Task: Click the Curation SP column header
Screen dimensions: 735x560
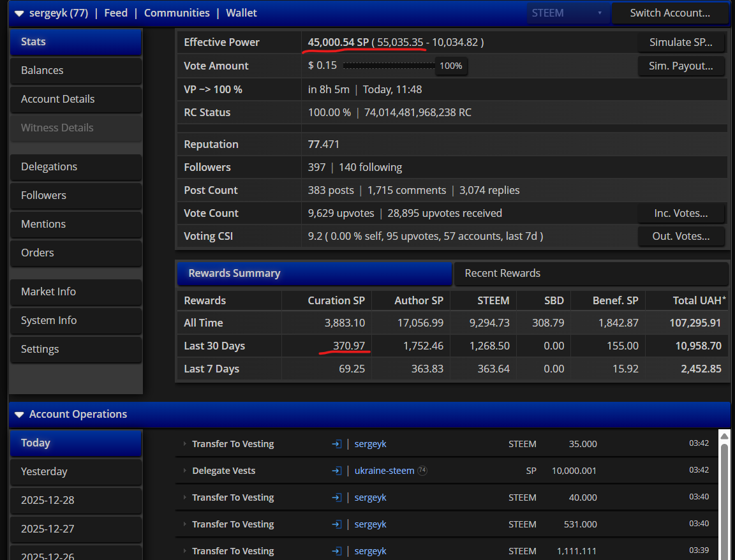Action: (x=336, y=300)
